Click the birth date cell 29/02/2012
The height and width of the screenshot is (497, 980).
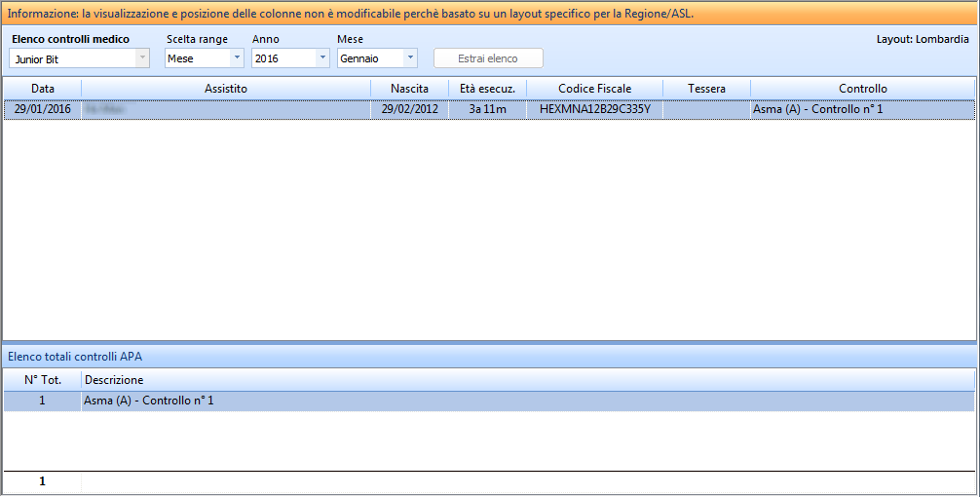tap(409, 109)
